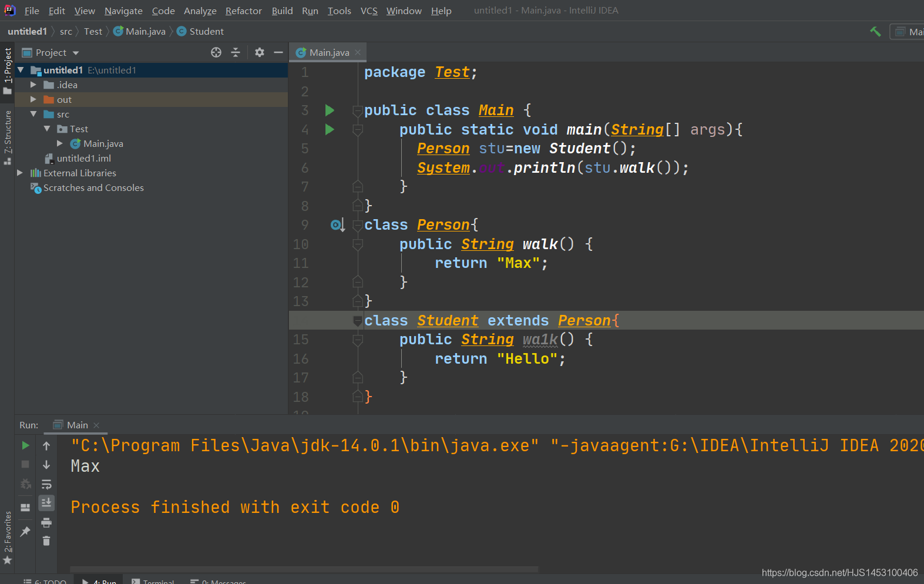Image resolution: width=924 pixels, height=584 pixels.
Task: Click the Restore Layout icon in Run panel
Action: click(x=25, y=508)
